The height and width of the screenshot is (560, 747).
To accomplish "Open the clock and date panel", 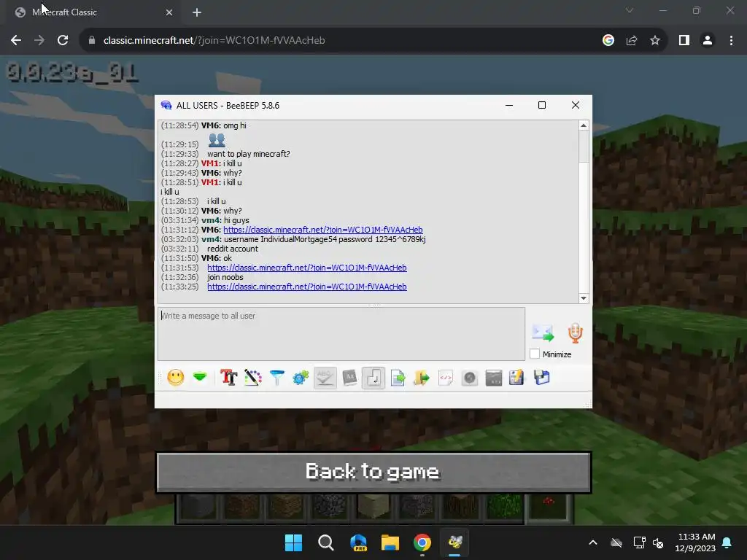I will point(695,542).
